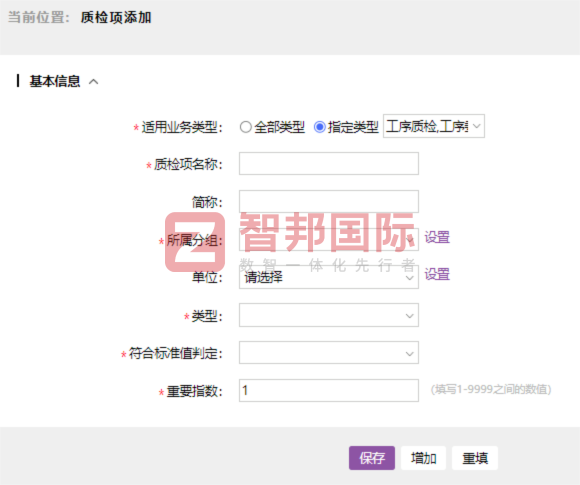Click the 基本信息 section heading
The height and width of the screenshot is (485, 580).
[x=55, y=81]
